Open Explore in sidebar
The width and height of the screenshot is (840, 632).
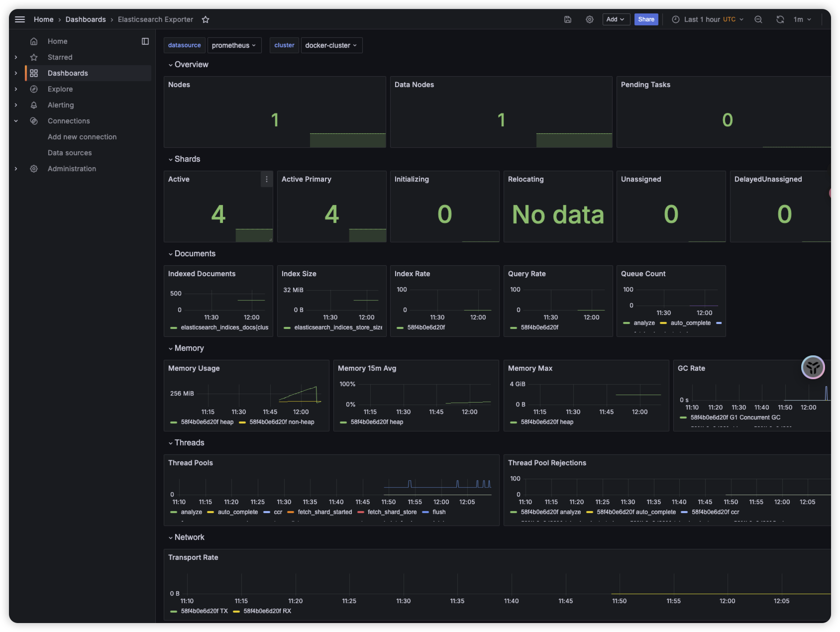[60, 89]
